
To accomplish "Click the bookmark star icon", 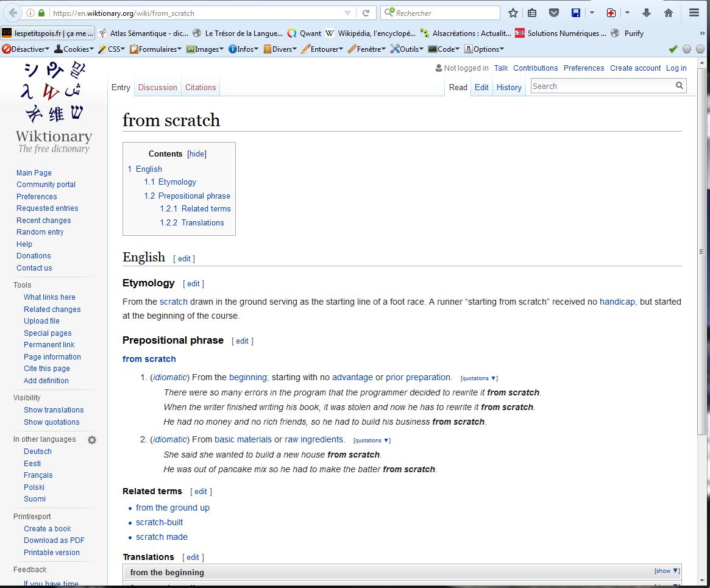I will click(513, 13).
